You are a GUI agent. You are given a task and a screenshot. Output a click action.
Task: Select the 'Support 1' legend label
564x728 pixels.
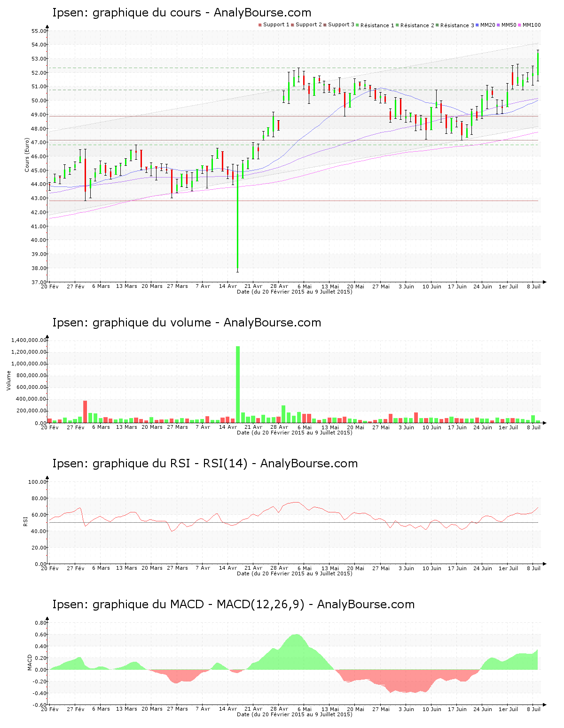[x=276, y=25]
